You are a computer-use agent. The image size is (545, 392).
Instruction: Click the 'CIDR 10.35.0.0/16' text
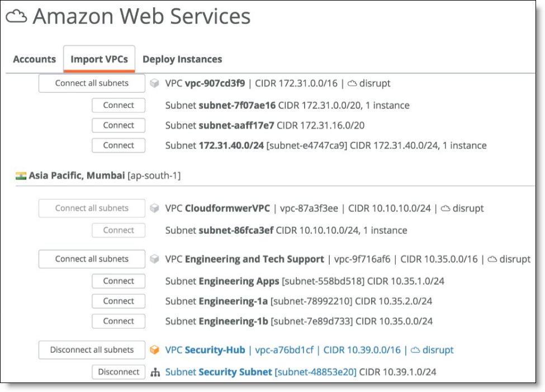(439, 259)
